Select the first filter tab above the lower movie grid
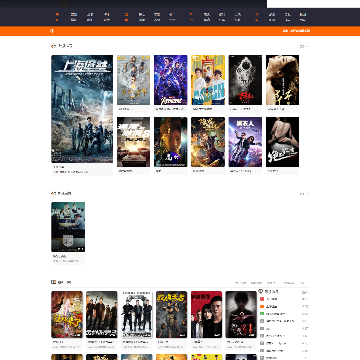 pyautogui.click(x=240, y=283)
